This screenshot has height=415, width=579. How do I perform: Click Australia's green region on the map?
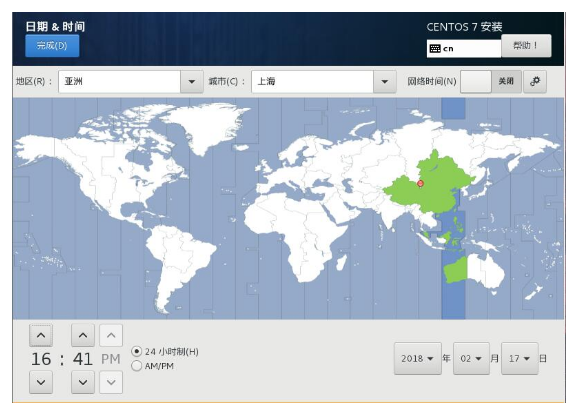coord(456,270)
